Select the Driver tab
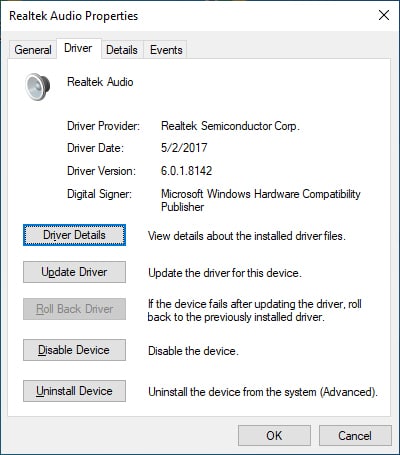The width and height of the screenshot is (400, 455). (78, 48)
